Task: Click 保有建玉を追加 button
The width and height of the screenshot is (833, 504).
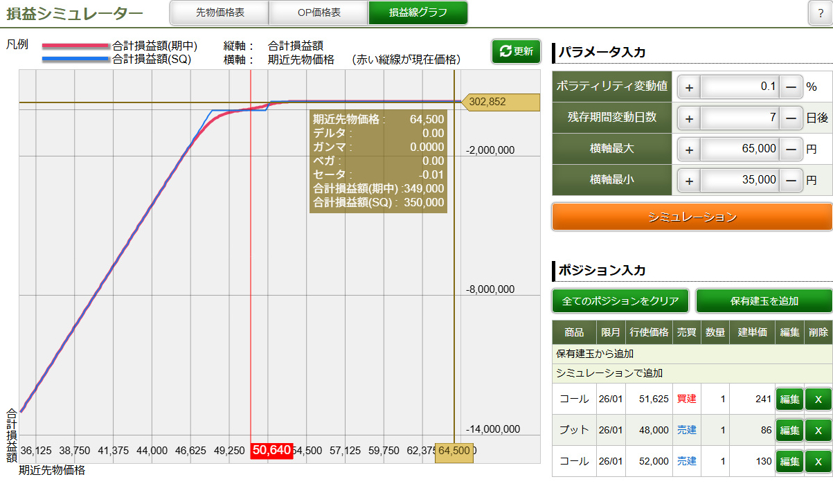Action: [764, 301]
